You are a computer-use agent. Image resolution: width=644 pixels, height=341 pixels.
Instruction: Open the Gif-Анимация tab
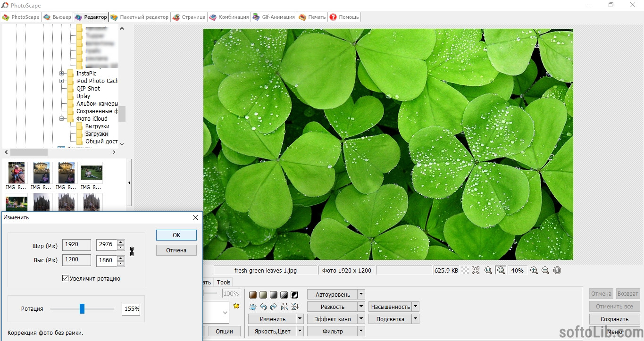click(274, 17)
